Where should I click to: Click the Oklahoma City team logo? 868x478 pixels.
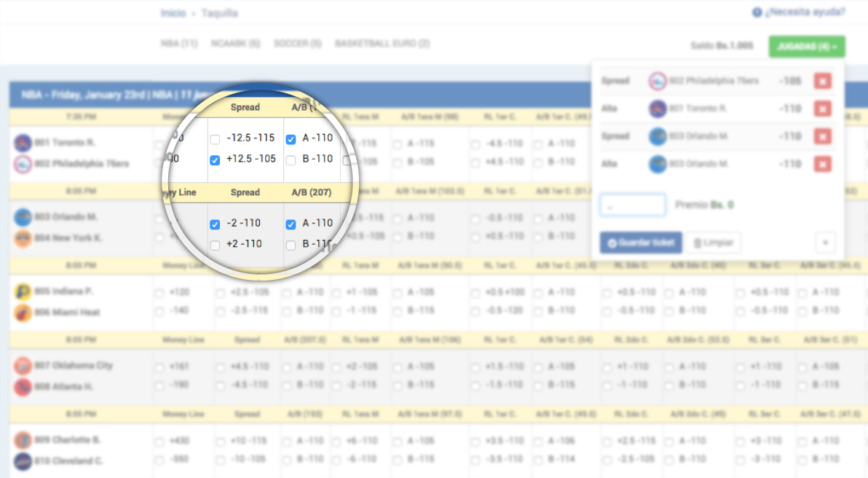(x=22, y=366)
